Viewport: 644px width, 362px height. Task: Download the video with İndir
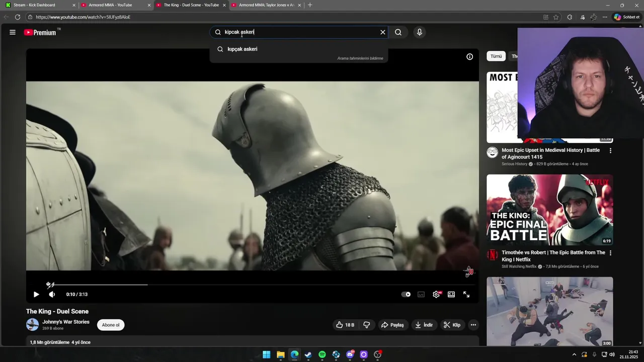[x=424, y=325]
